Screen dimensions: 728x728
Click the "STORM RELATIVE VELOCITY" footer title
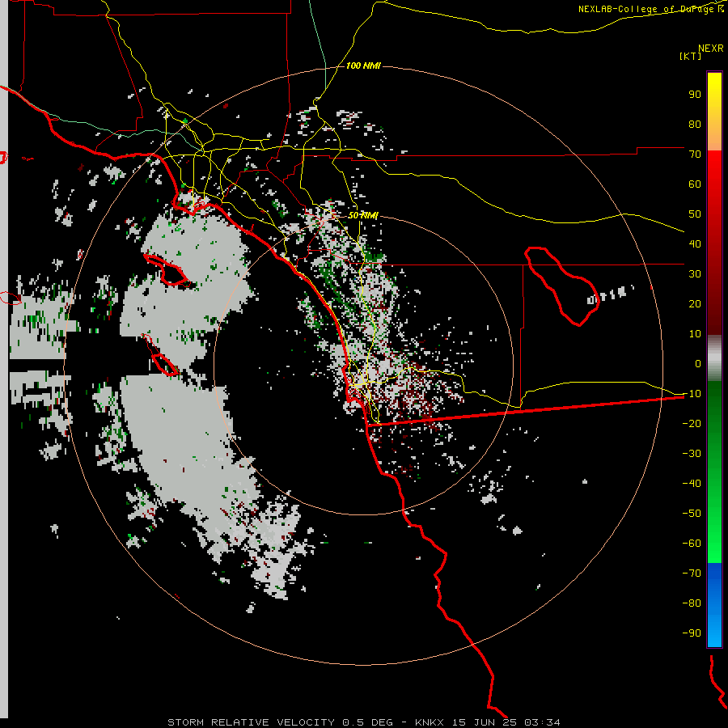[x=251, y=722]
